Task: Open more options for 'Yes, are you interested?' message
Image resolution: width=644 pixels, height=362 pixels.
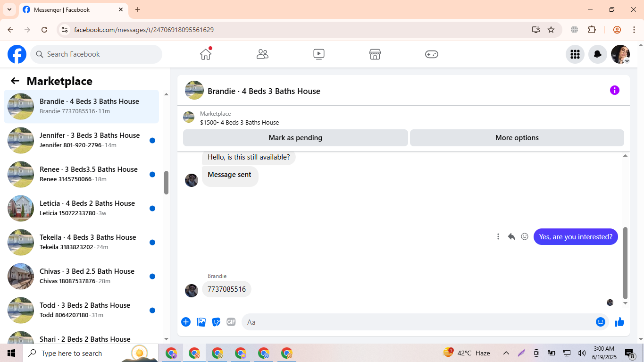Action: pos(498,236)
